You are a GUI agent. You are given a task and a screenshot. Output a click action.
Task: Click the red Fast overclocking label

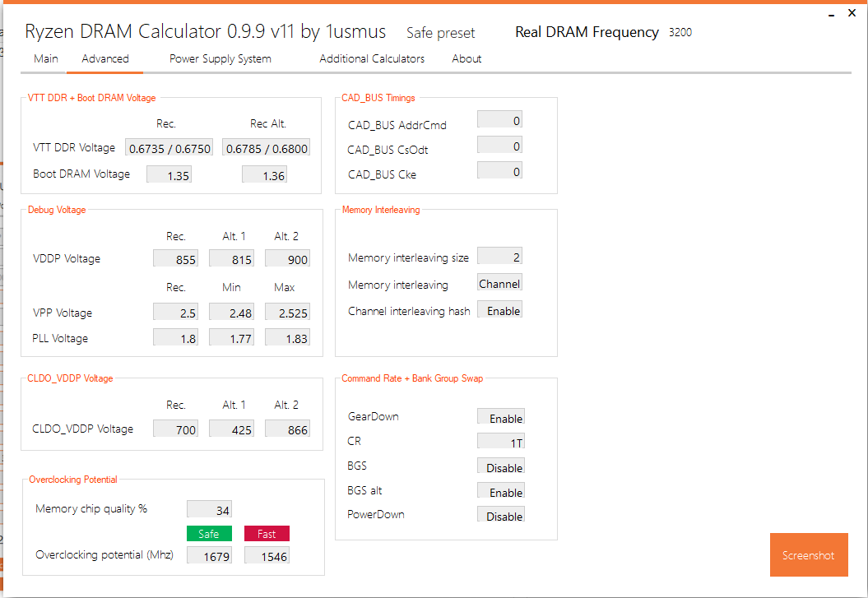(x=267, y=534)
